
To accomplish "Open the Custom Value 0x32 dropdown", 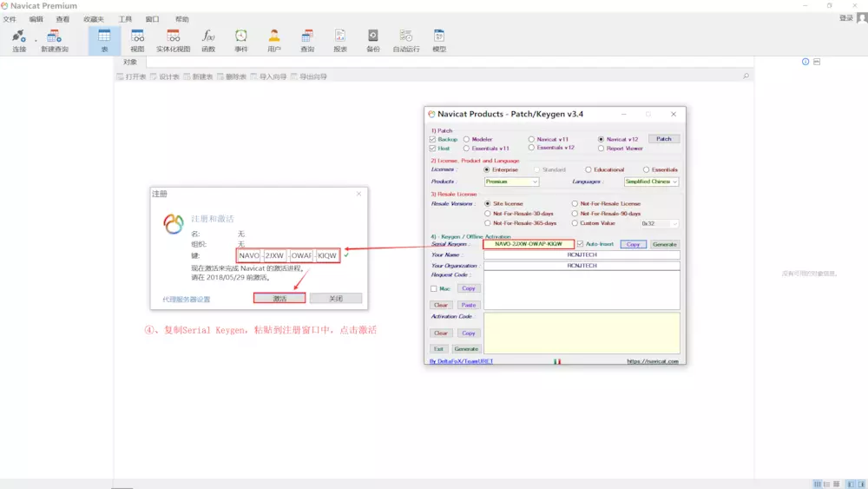I will coord(659,224).
